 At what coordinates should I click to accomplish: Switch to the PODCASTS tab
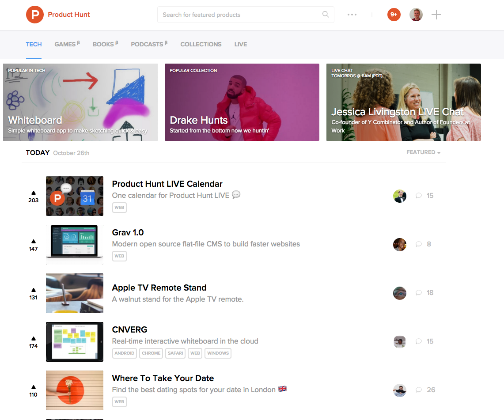click(149, 44)
